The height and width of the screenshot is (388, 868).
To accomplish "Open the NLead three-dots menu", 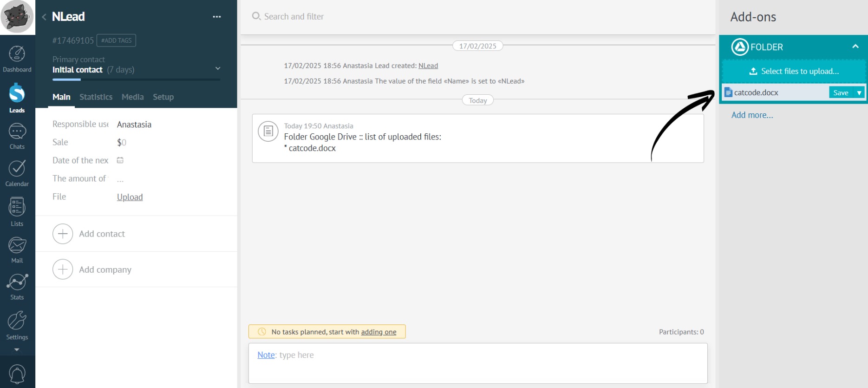I will pos(217,17).
